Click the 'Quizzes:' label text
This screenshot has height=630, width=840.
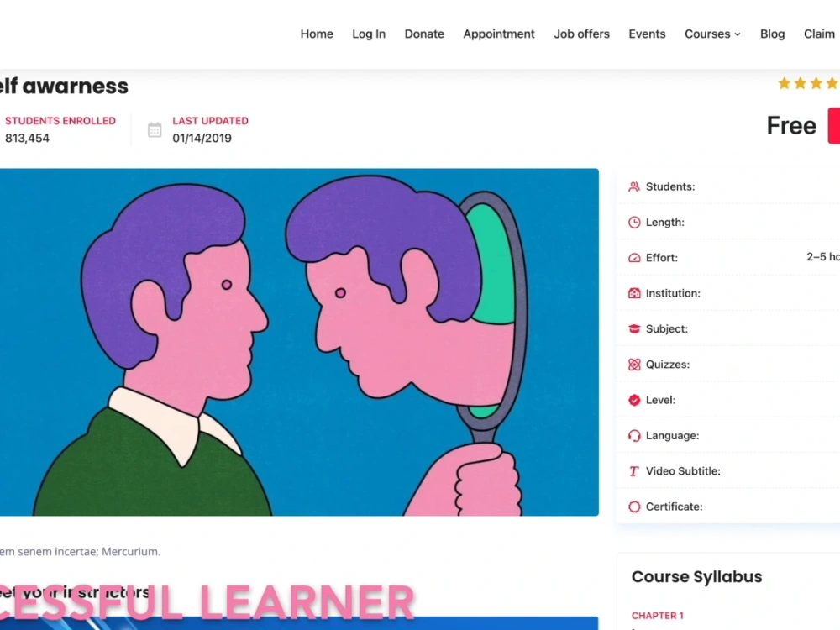pyautogui.click(x=668, y=365)
